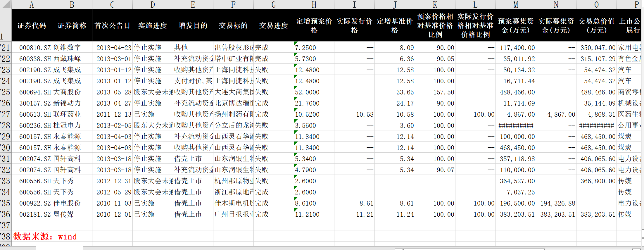The height and width of the screenshot is (250, 644).
Task: Select cell 桂冠电力
Action: click(x=72, y=125)
